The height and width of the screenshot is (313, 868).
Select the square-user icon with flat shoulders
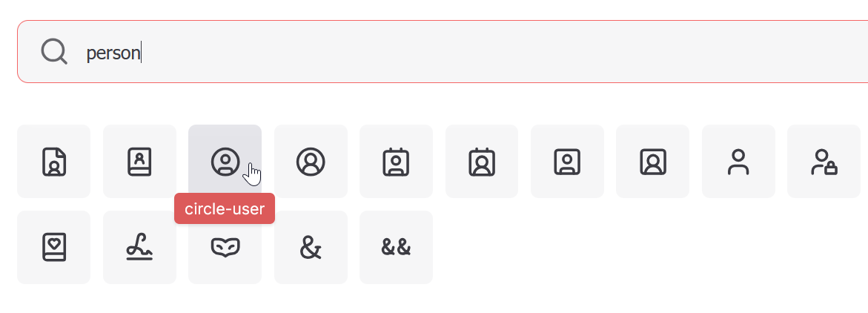(567, 161)
